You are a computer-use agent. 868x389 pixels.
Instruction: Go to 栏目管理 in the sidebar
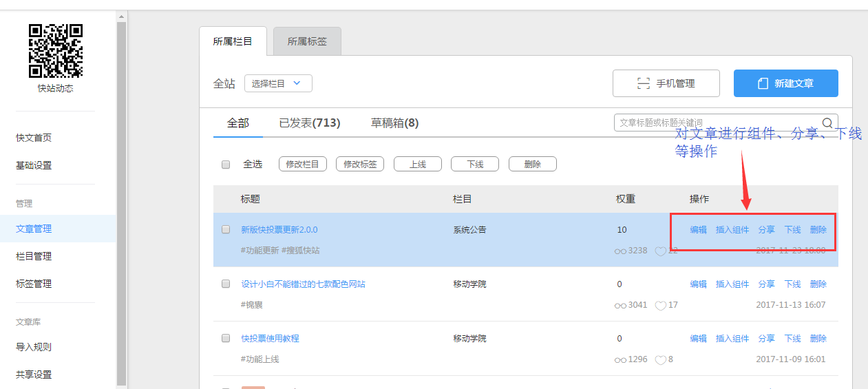[x=34, y=256]
